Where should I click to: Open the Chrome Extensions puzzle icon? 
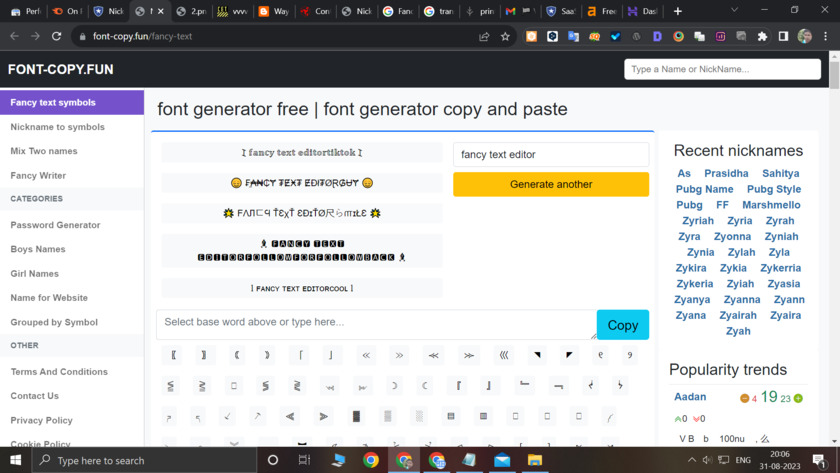pyautogui.click(x=762, y=36)
